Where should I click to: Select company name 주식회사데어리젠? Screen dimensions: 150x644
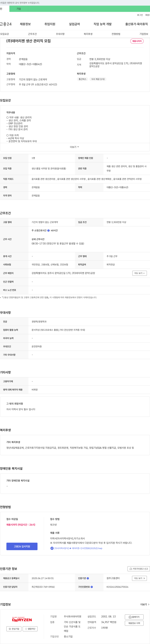coord(72,616)
